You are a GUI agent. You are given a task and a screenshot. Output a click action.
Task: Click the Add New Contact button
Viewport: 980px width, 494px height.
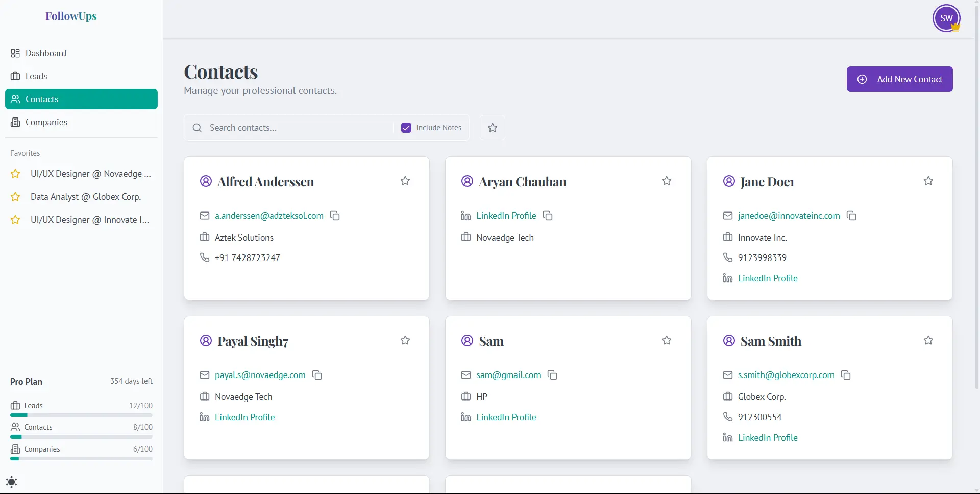pyautogui.click(x=899, y=79)
